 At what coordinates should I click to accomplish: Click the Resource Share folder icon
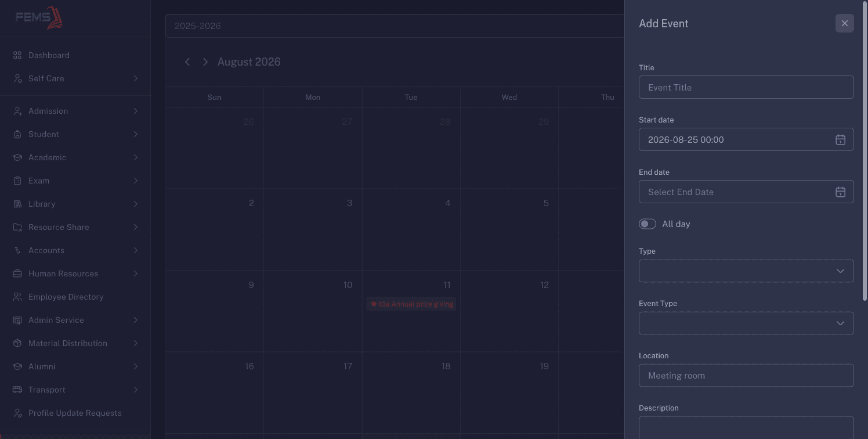(17, 227)
